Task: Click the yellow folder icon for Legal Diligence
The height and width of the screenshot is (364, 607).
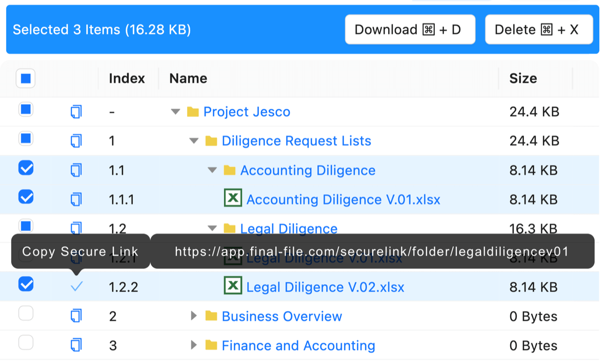Action: [x=230, y=228]
